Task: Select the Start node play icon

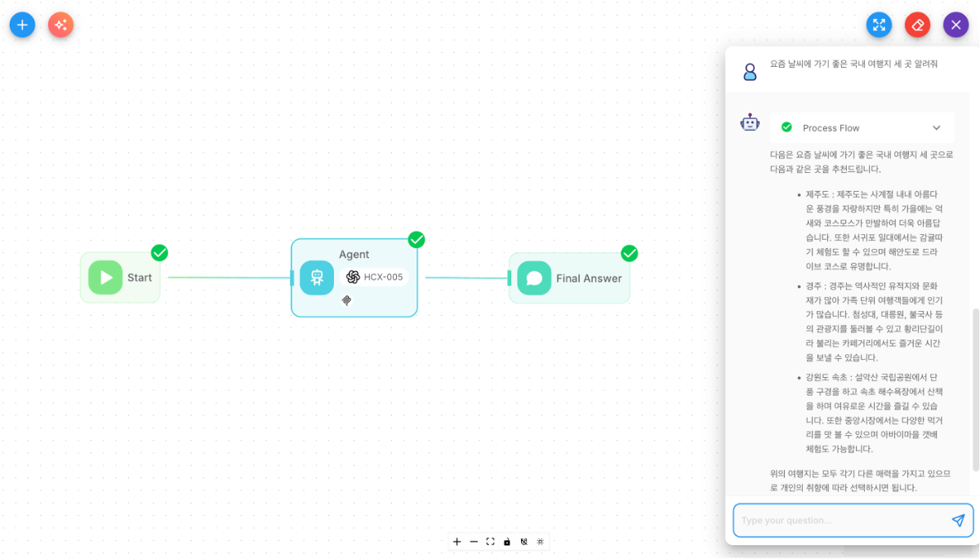Action: (x=105, y=277)
